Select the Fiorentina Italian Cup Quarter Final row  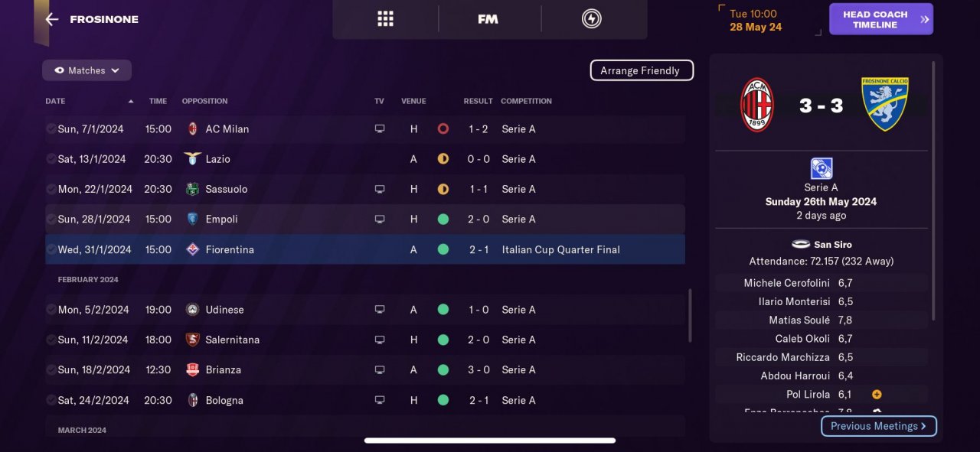[x=364, y=249]
